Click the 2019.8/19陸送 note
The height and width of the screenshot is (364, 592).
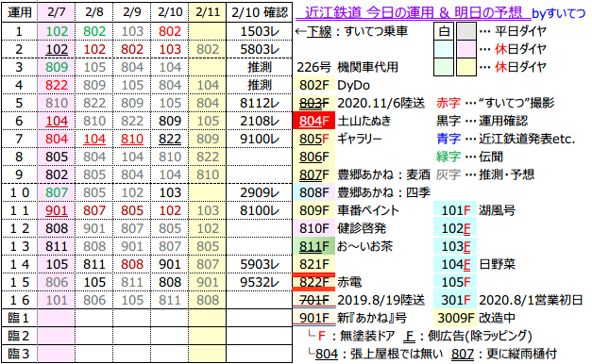[381, 300]
